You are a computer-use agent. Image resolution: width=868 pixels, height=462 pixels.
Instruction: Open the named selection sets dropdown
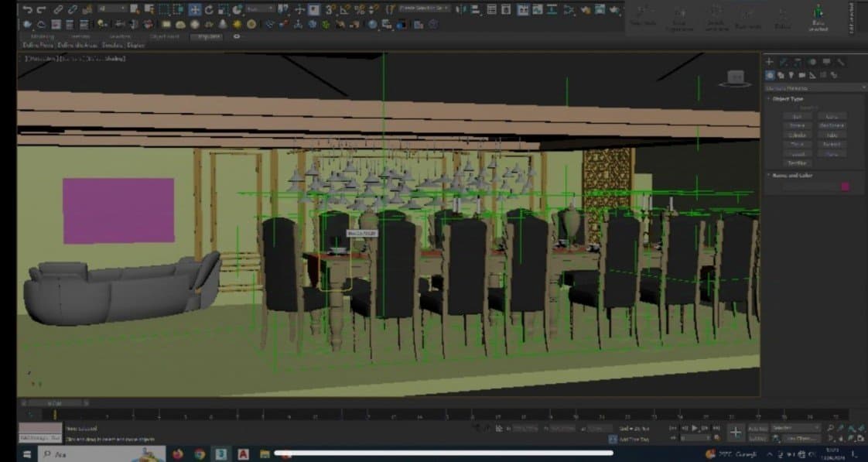[x=425, y=9]
